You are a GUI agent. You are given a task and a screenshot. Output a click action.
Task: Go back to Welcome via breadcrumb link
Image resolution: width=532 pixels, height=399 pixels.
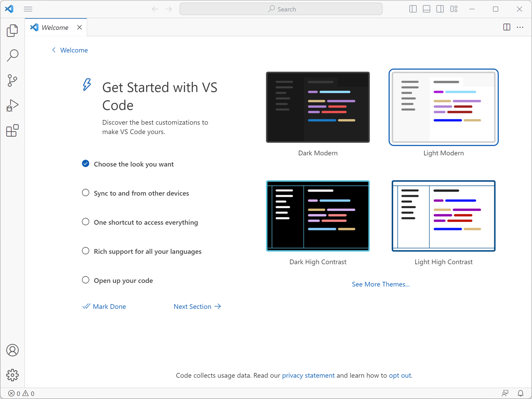(x=70, y=50)
